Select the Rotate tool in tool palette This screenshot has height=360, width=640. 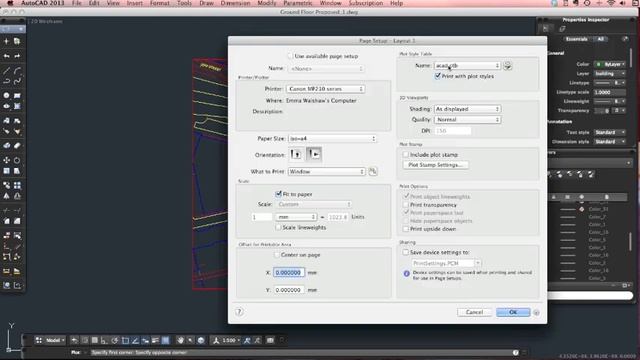coord(17,160)
